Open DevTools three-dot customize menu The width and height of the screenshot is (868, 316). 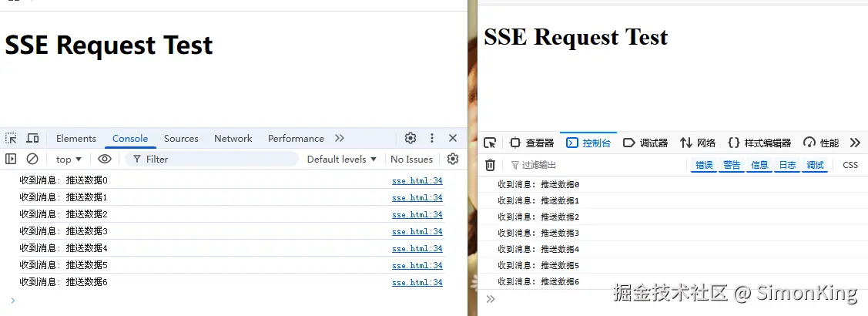coord(432,138)
